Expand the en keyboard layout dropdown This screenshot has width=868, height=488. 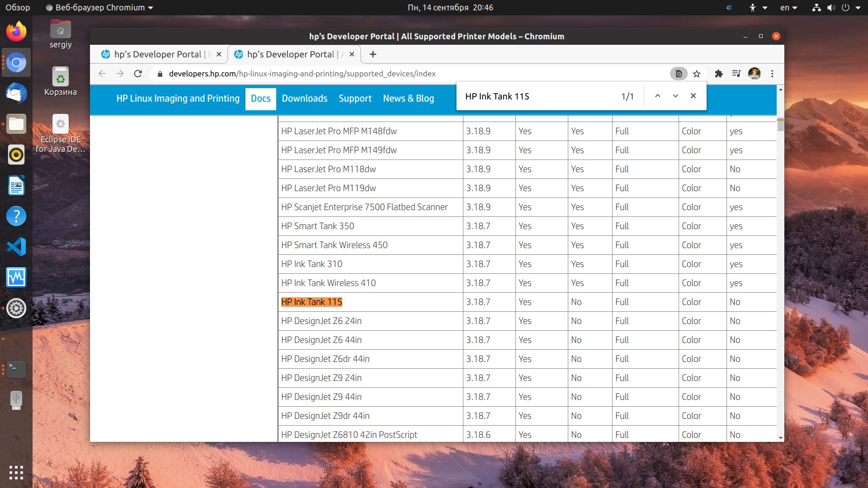click(788, 8)
